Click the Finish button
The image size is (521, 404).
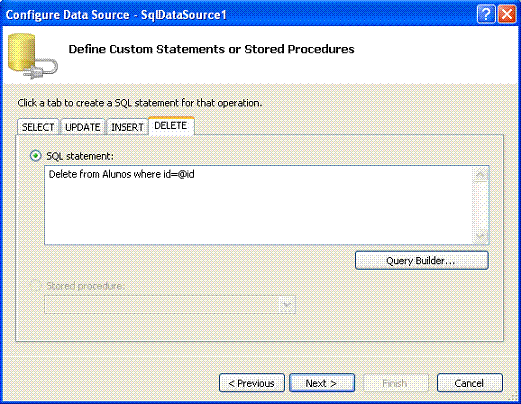point(395,383)
